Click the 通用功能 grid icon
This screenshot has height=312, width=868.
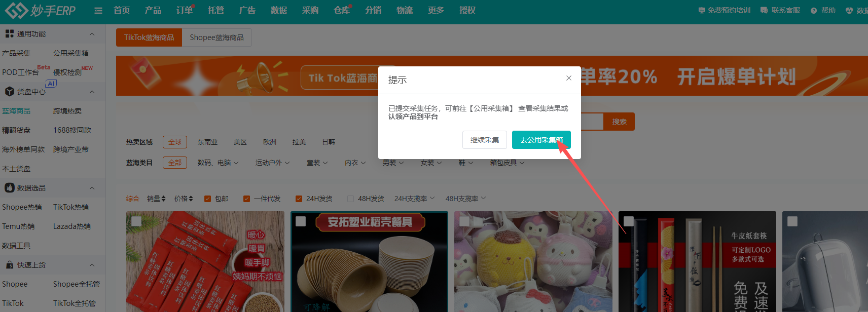9,34
